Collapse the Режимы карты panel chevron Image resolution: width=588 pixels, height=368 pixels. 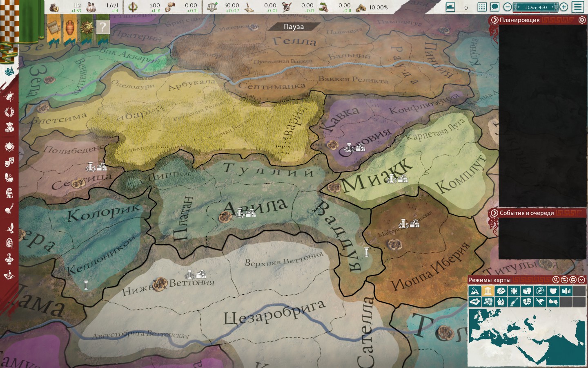click(x=581, y=280)
